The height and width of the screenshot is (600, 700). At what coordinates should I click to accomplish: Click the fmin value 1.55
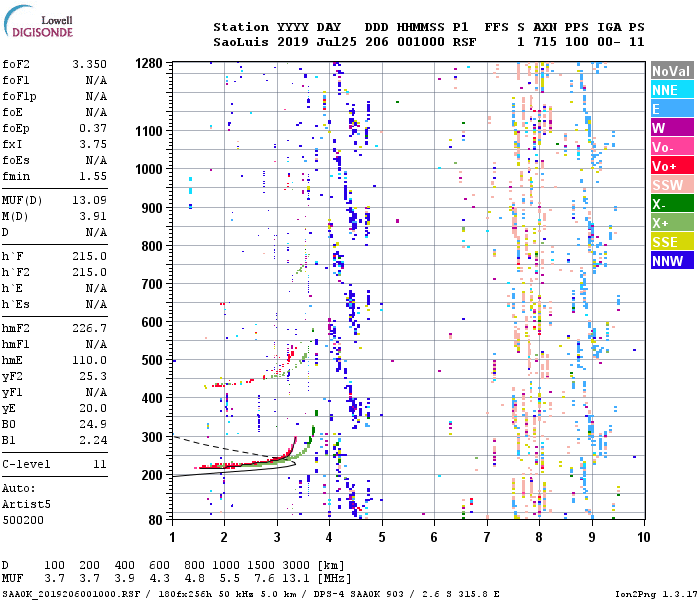pos(93,176)
